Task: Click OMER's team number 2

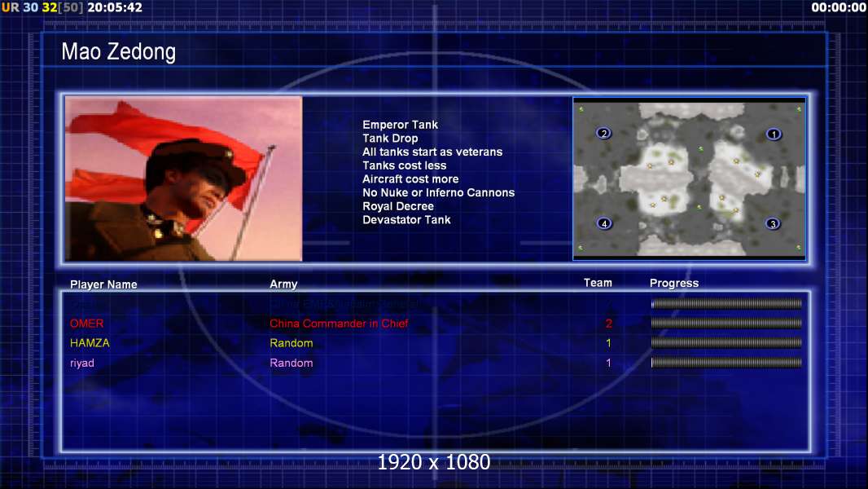Action: [608, 324]
